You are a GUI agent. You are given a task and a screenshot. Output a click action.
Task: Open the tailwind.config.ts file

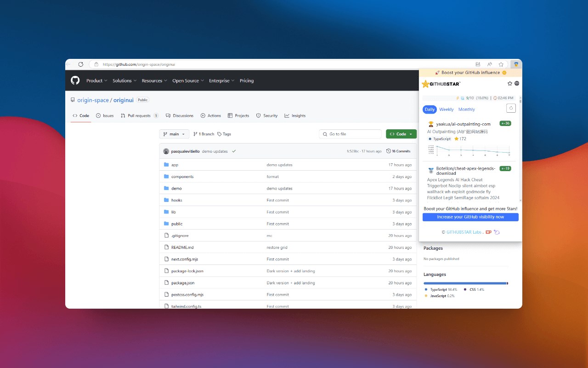[x=186, y=306]
